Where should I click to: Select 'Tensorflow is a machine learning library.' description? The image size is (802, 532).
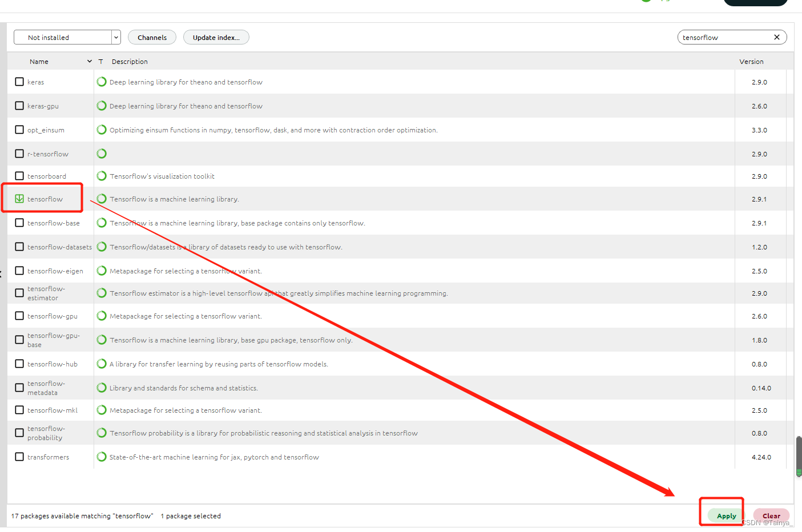click(x=174, y=199)
